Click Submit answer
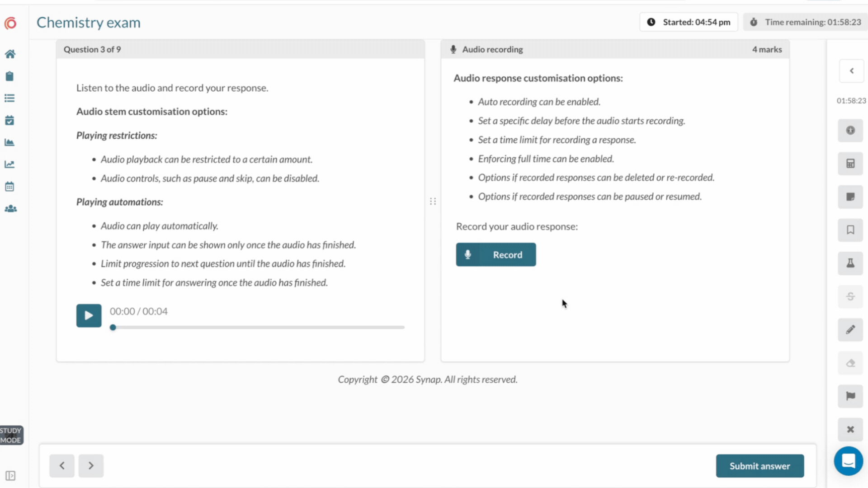Screen dimensions: 868x488 tap(760, 466)
